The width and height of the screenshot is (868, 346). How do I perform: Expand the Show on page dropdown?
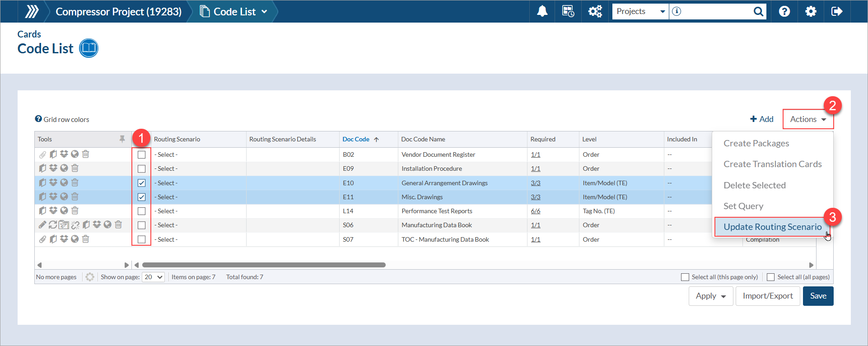tap(154, 277)
